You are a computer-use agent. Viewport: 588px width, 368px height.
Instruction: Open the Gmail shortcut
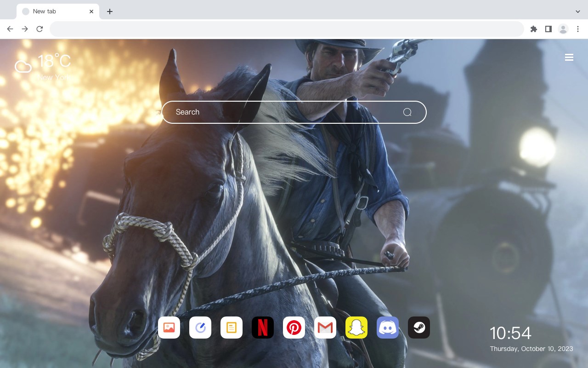pos(325,328)
